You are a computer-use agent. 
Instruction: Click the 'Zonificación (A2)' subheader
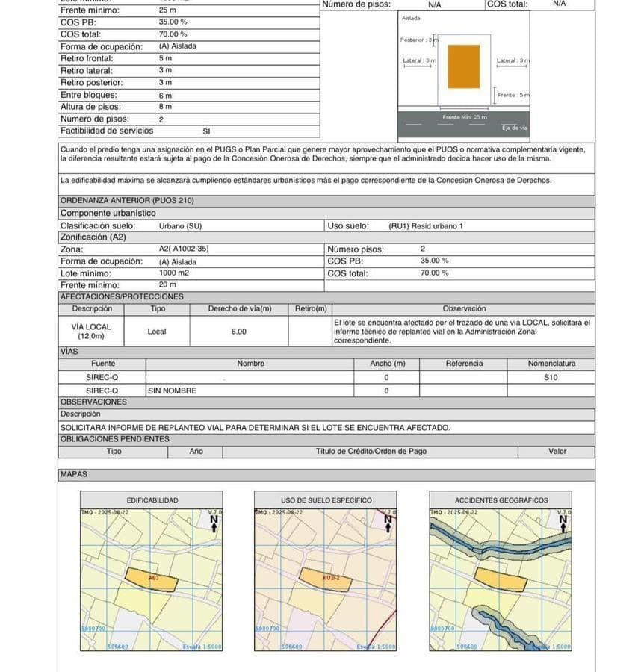326,237
